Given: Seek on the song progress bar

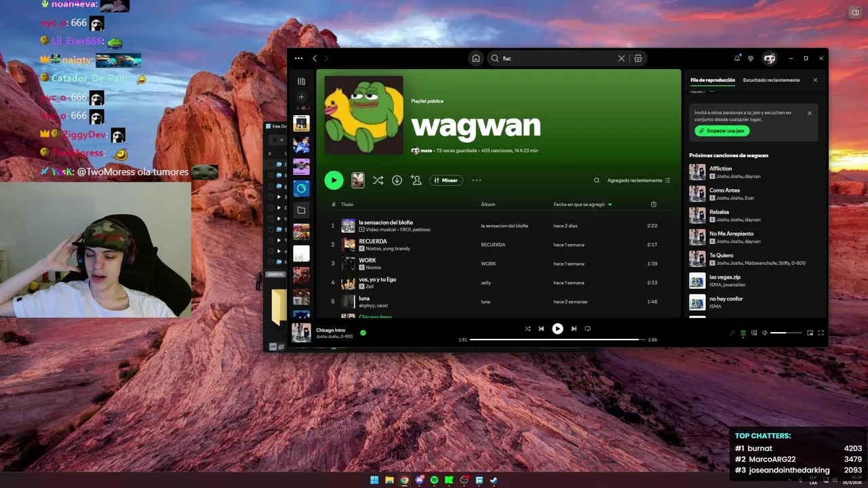Looking at the screenshot, I should (557, 340).
